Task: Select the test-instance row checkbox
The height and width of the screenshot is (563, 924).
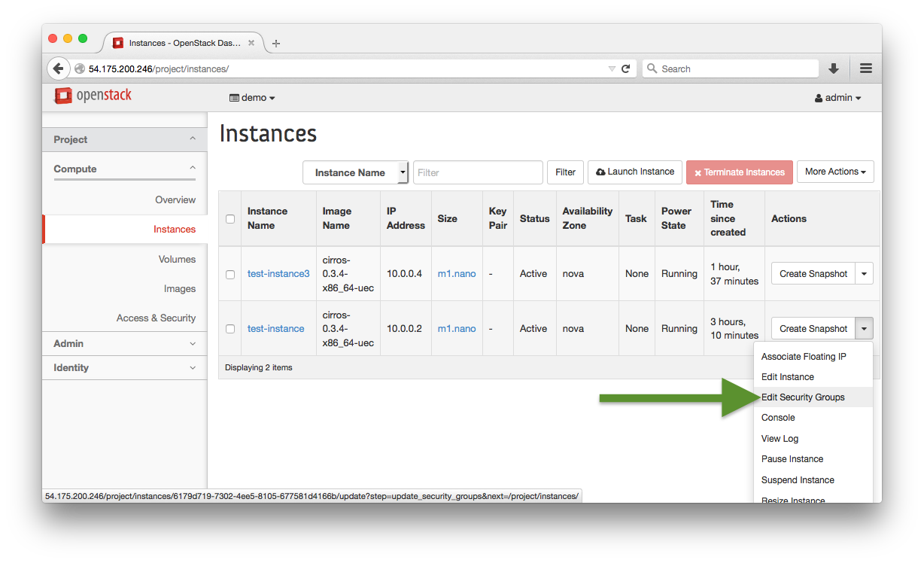Action: (230, 329)
